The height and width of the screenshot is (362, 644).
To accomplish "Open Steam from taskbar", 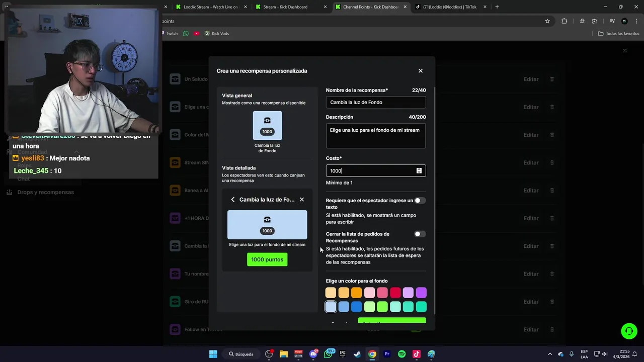I will [357, 354].
